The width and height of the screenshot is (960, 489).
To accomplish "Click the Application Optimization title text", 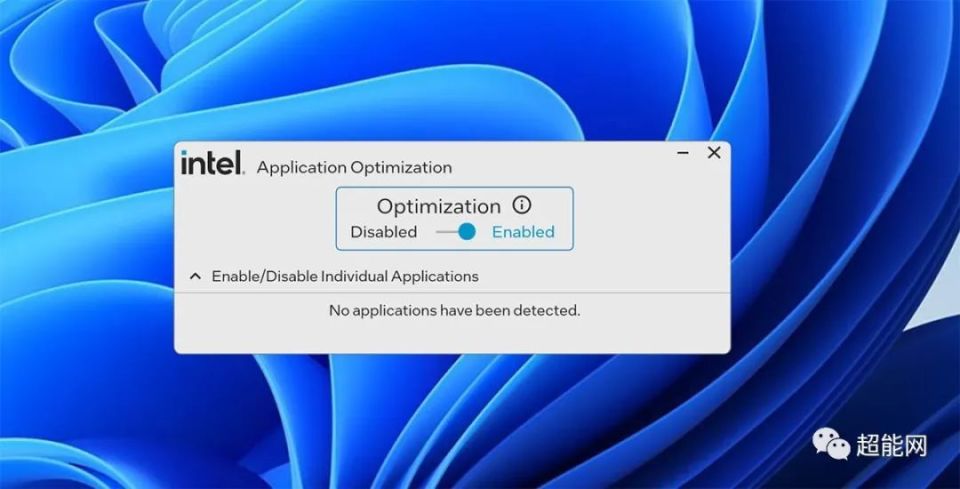I will coord(354,168).
